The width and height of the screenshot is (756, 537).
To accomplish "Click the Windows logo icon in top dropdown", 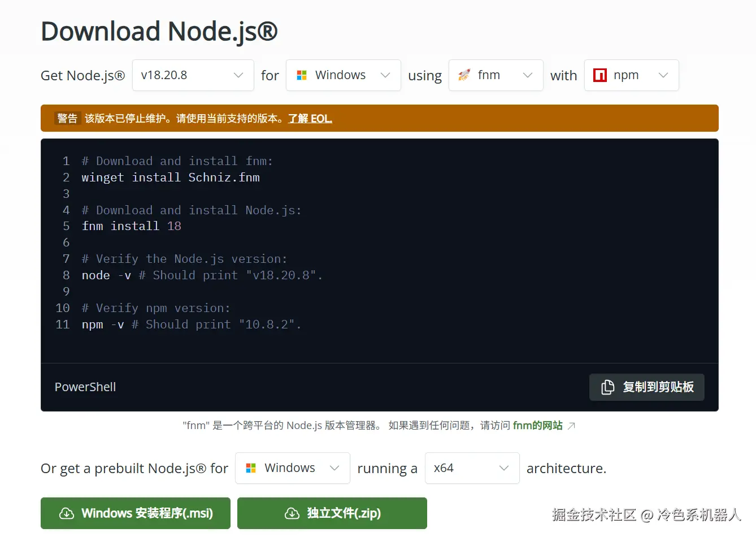I will (x=302, y=75).
